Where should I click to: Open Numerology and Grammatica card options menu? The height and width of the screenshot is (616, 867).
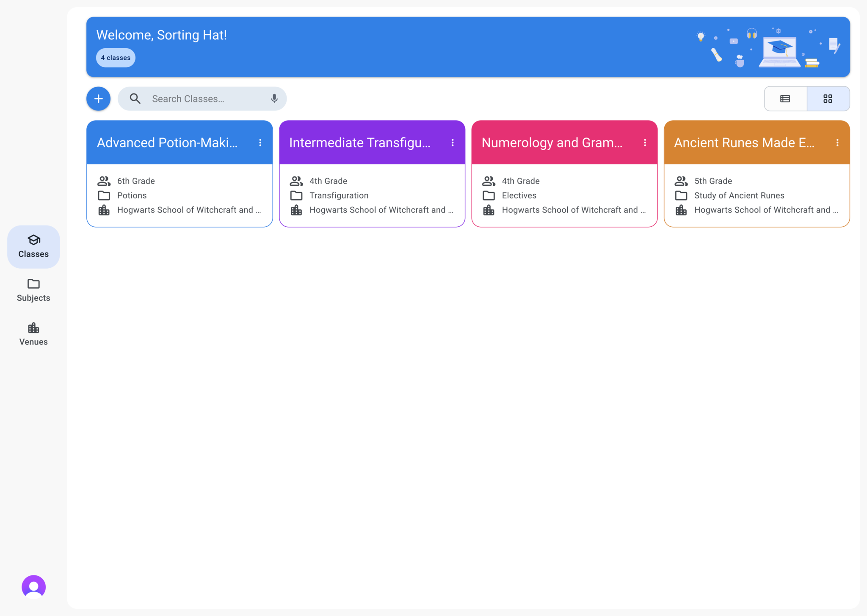point(645,143)
